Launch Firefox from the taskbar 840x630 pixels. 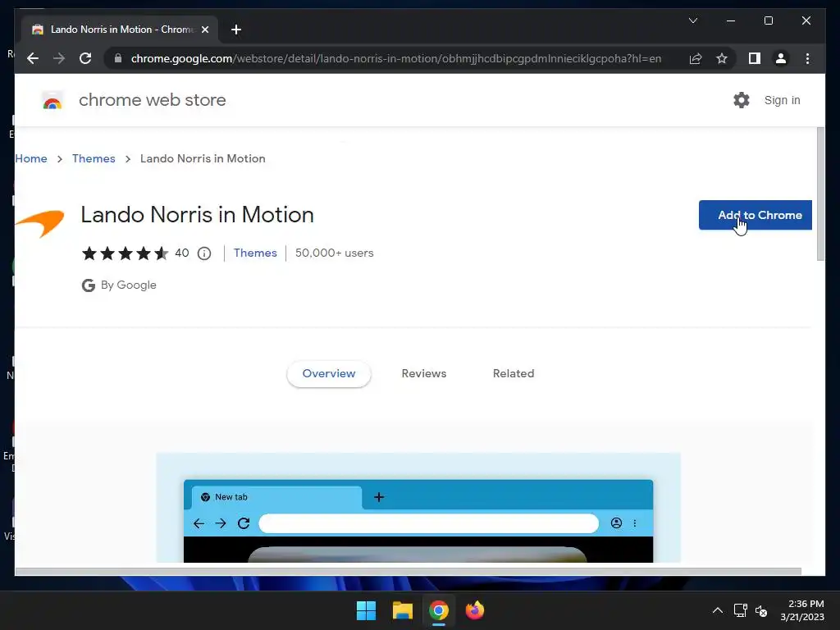tap(475, 610)
